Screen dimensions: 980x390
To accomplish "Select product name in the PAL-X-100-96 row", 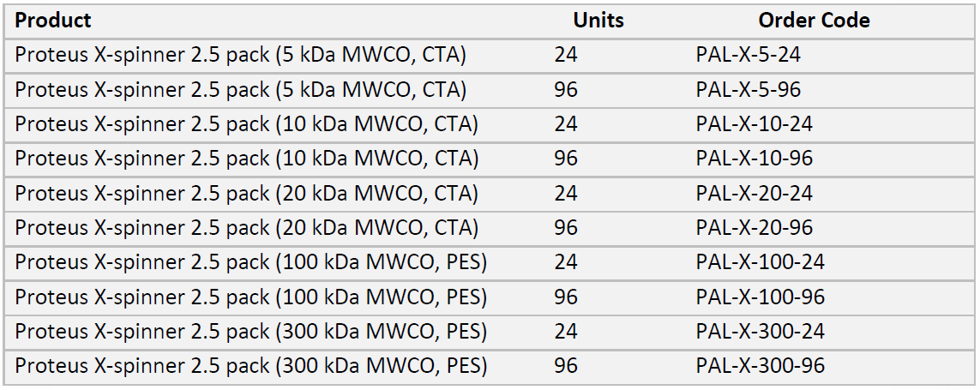I will [251, 297].
